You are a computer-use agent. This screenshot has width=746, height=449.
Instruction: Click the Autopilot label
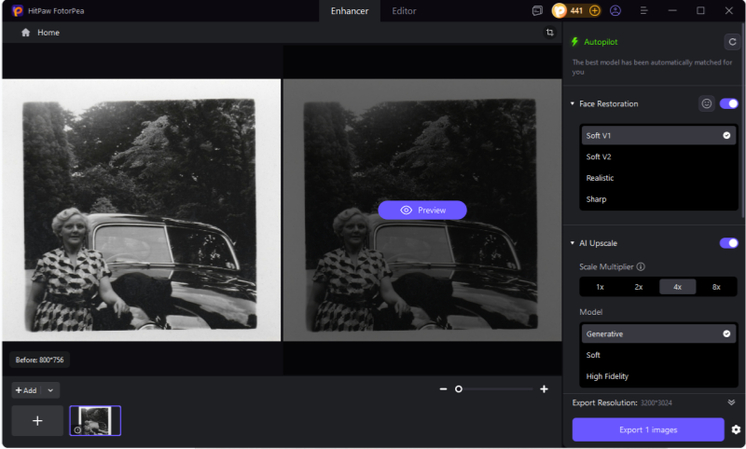[600, 42]
